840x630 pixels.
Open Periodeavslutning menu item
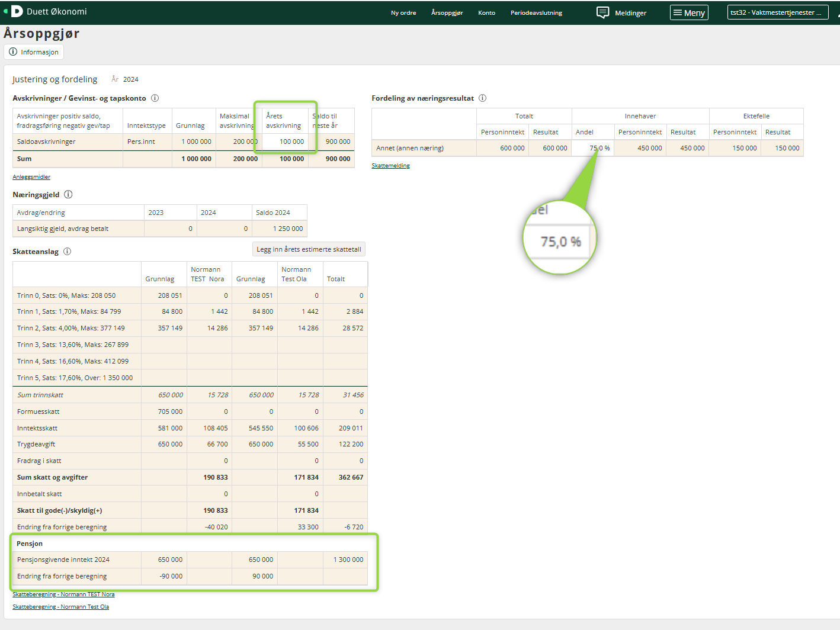coord(536,12)
